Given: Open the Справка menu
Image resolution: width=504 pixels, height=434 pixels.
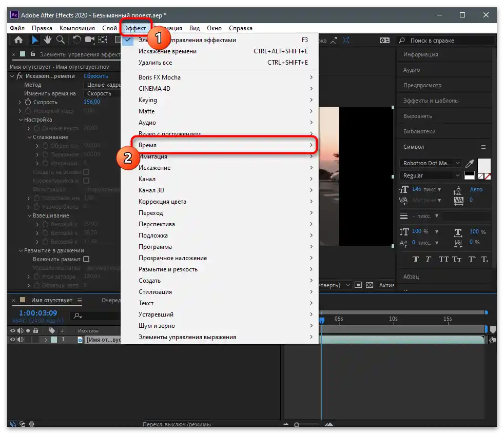Looking at the screenshot, I should click(x=240, y=28).
